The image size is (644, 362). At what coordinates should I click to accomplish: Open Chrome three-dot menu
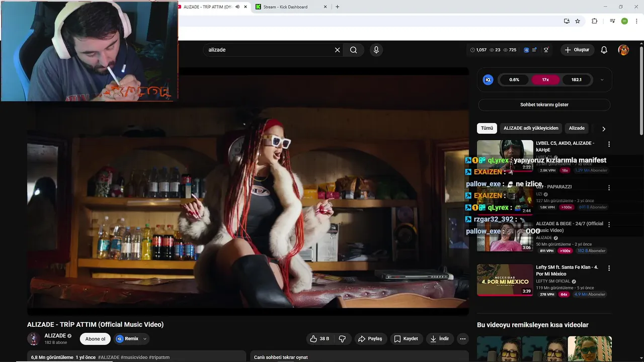pos(636,21)
